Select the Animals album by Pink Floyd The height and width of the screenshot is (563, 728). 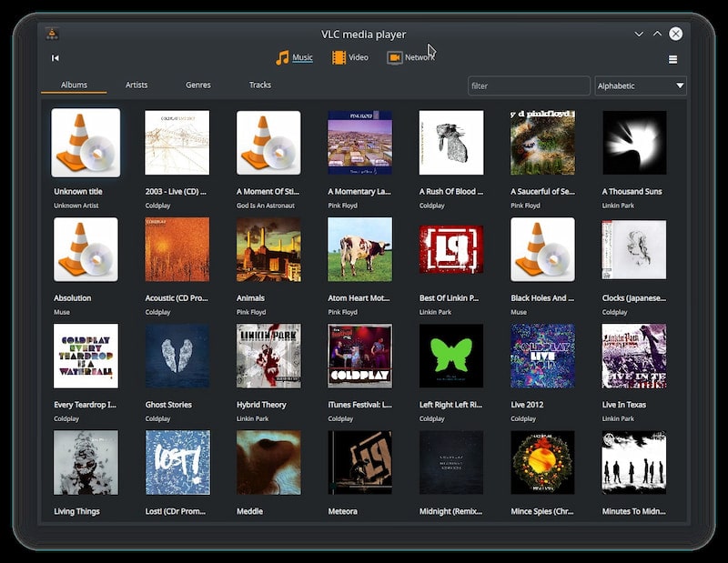(x=268, y=248)
